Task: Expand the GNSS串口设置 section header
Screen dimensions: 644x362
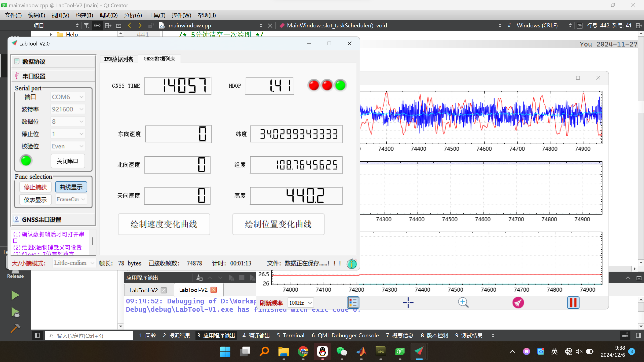Action: point(53,219)
